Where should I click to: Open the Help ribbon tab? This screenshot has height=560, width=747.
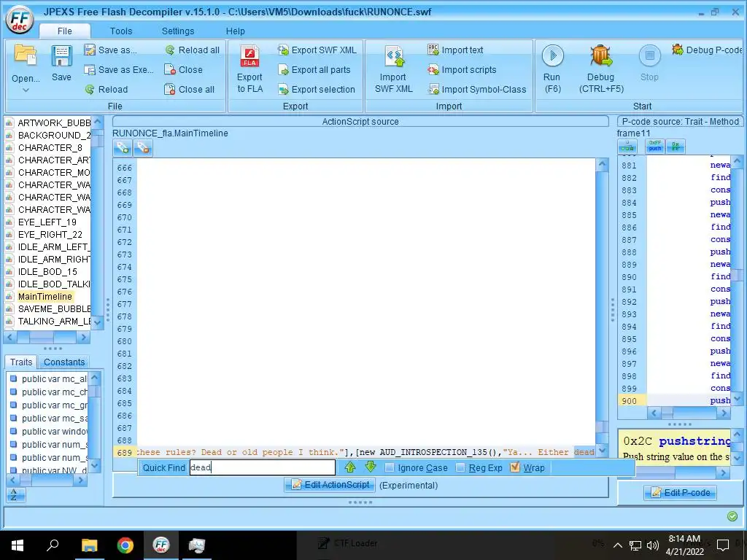click(236, 31)
